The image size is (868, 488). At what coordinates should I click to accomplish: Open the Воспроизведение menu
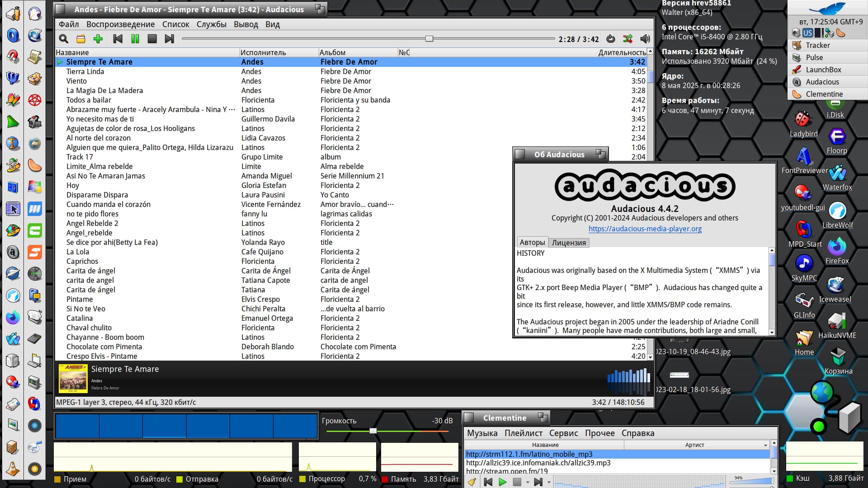click(120, 24)
